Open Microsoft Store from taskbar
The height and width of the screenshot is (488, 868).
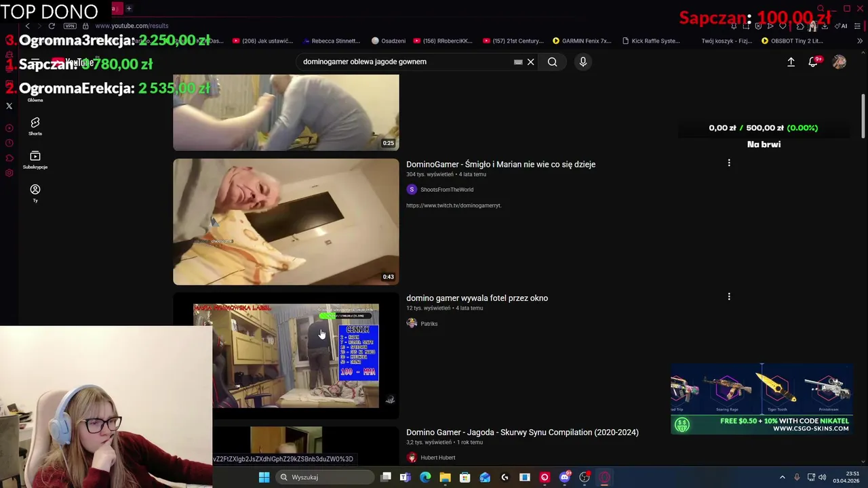465,477
